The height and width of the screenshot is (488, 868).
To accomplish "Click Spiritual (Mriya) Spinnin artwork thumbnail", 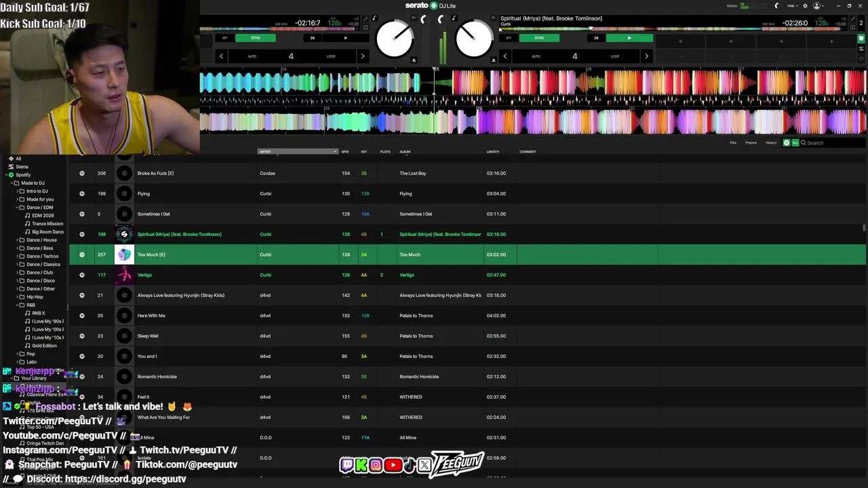I will tap(124, 235).
